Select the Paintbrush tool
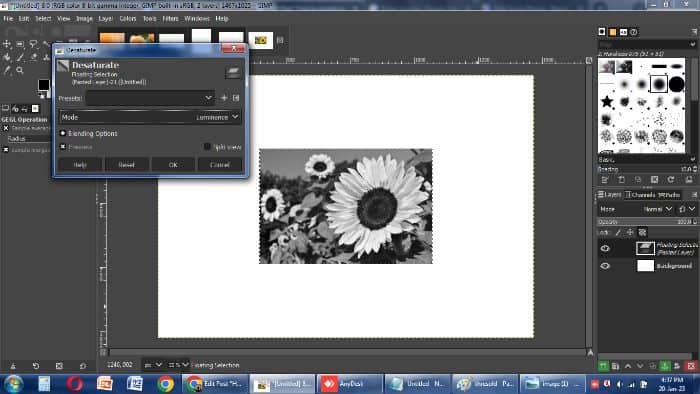 (20, 57)
